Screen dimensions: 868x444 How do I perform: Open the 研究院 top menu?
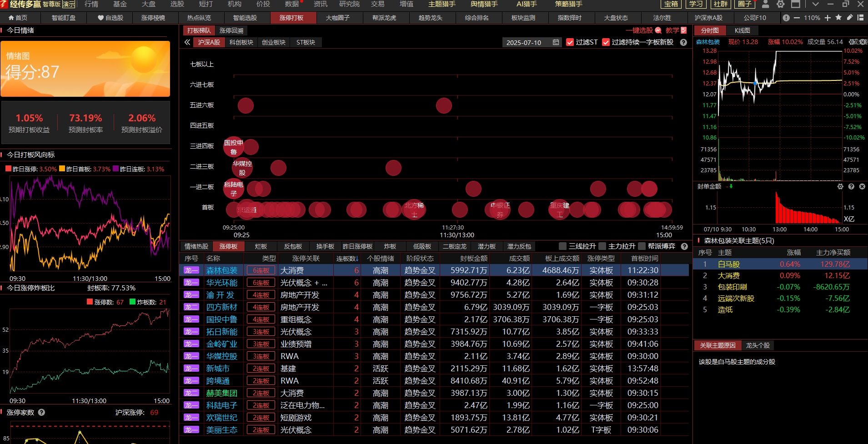tap(349, 4)
